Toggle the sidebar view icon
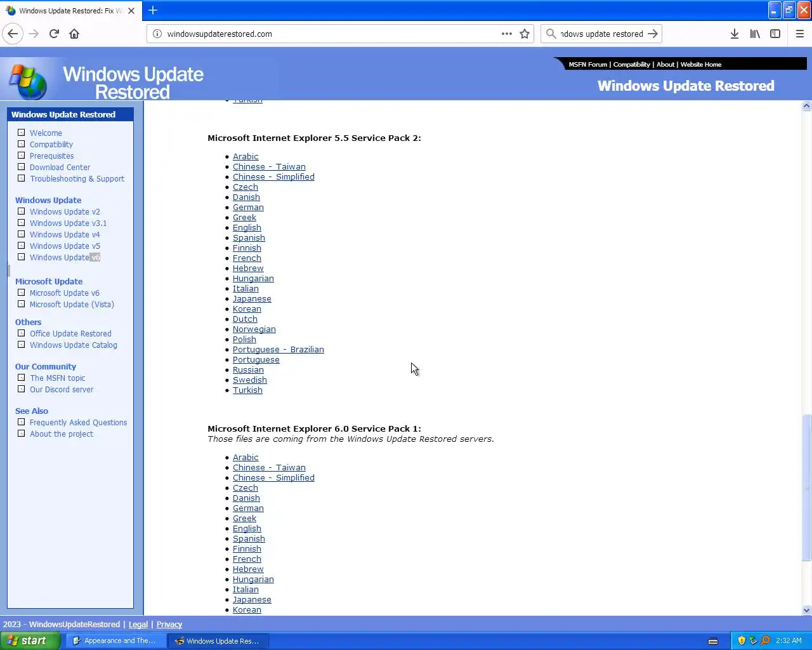This screenshot has width=812, height=650. [775, 34]
